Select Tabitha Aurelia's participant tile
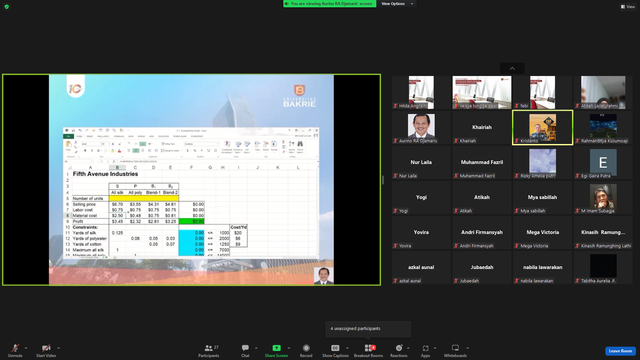The image size is (640, 360). coord(603,268)
